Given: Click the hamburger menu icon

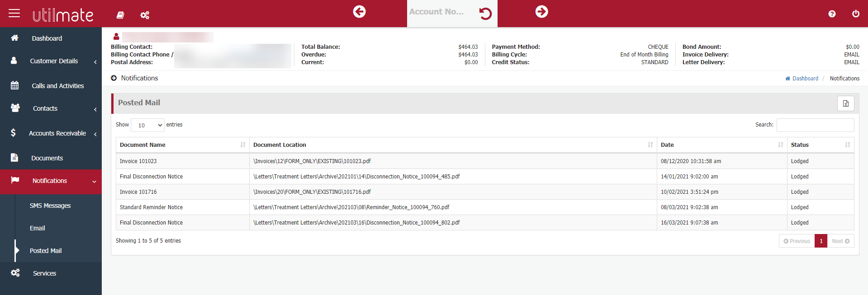Looking at the screenshot, I should click(14, 13).
